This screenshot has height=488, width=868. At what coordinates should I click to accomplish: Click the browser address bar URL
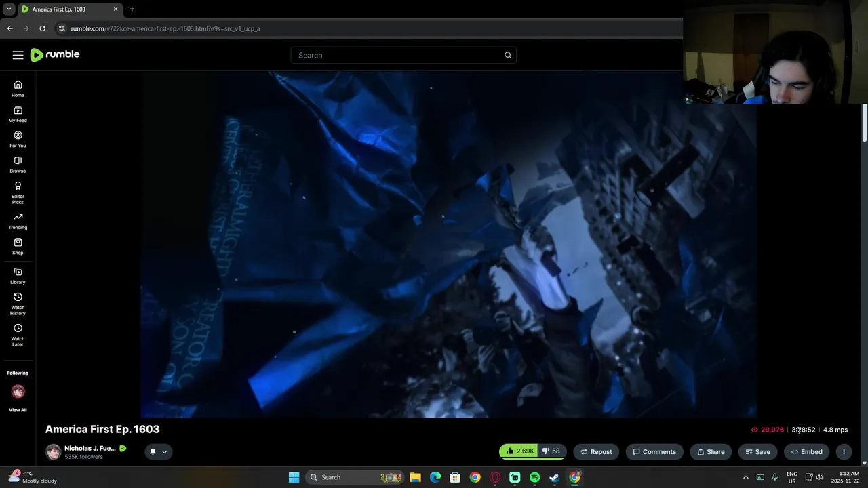pyautogui.click(x=165, y=28)
